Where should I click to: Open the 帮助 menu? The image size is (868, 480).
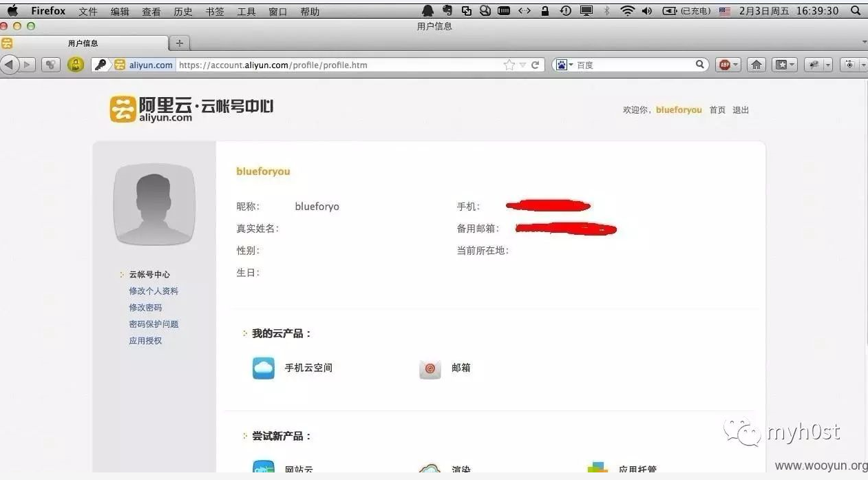coord(310,11)
